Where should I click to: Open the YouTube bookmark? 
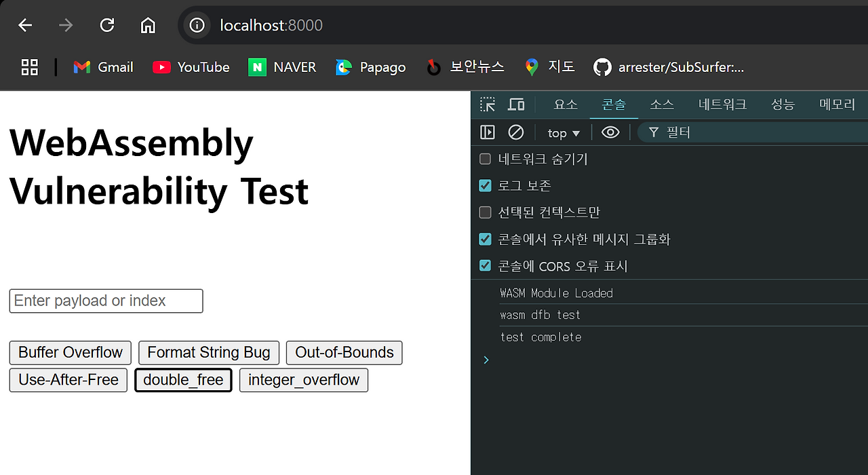pos(191,67)
